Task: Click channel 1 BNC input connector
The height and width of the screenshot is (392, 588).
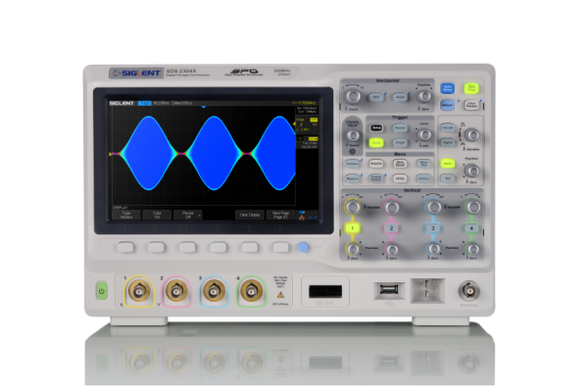Action: (139, 291)
